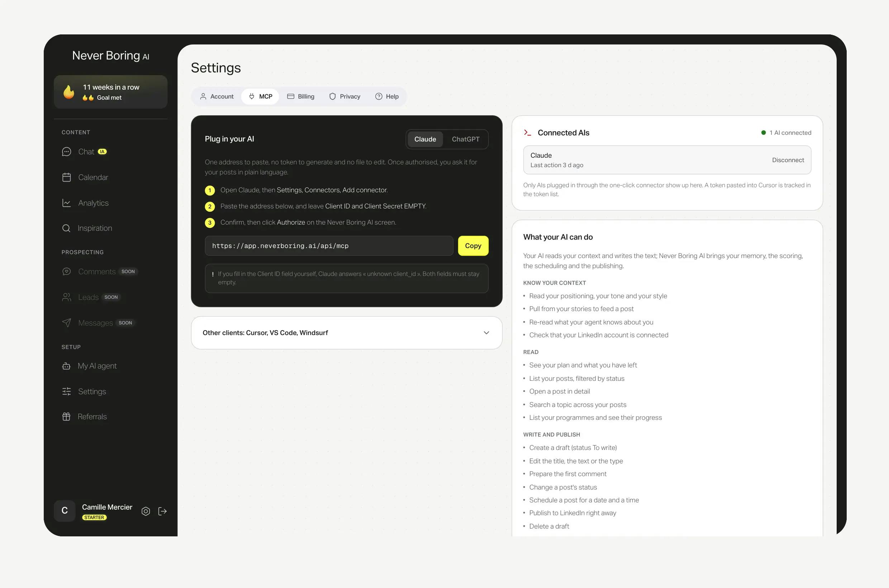889x588 pixels.
Task: Open the Help tab
Action: point(387,96)
